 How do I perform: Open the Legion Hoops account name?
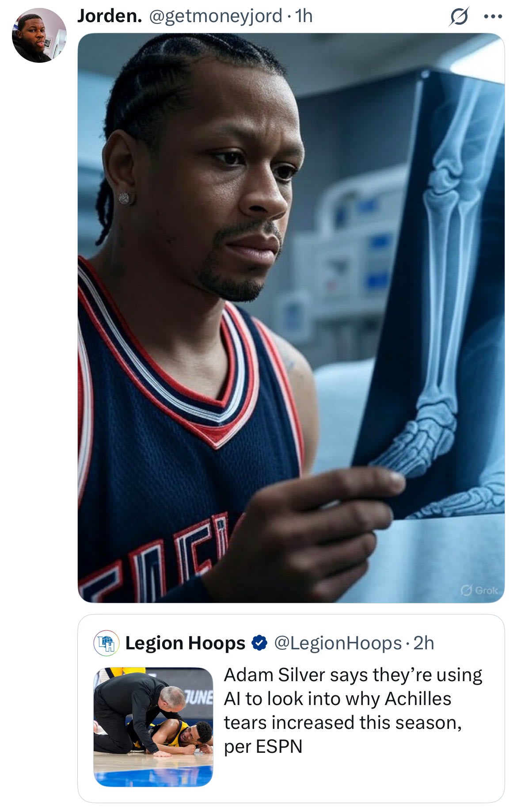pyautogui.click(x=185, y=643)
